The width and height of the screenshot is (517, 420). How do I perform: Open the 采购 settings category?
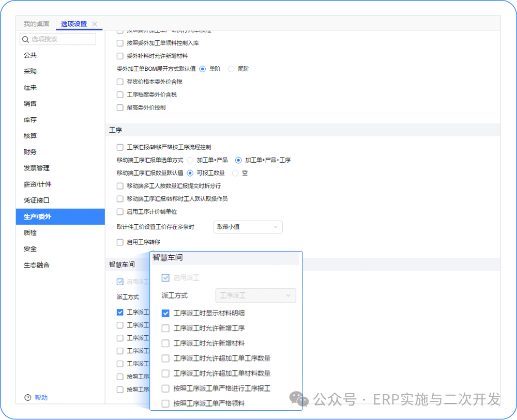[x=30, y=71]
